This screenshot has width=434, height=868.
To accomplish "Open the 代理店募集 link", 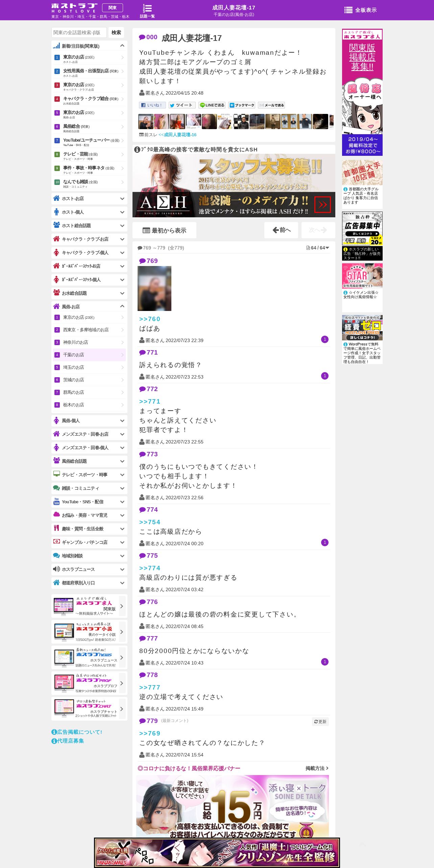I will [68, 741].
